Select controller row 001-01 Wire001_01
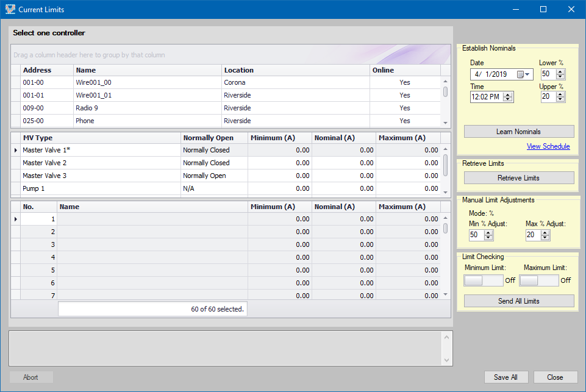This screenshot has width=586, height=392. click(226, 95)
